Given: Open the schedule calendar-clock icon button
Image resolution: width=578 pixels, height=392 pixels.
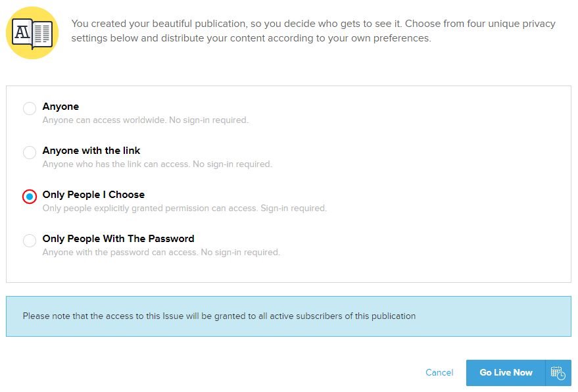Looking at the screenshot, I should click(558, 373).
